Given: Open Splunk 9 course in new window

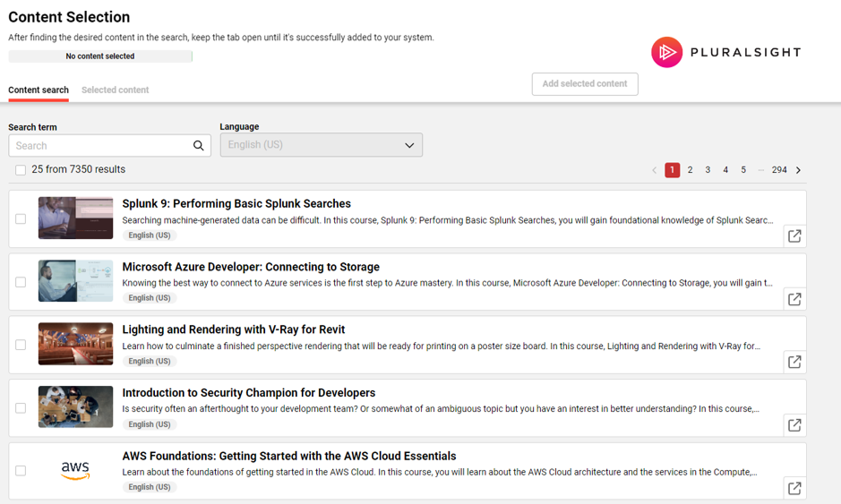Looking at the screenshot, I should click(794, 236).
